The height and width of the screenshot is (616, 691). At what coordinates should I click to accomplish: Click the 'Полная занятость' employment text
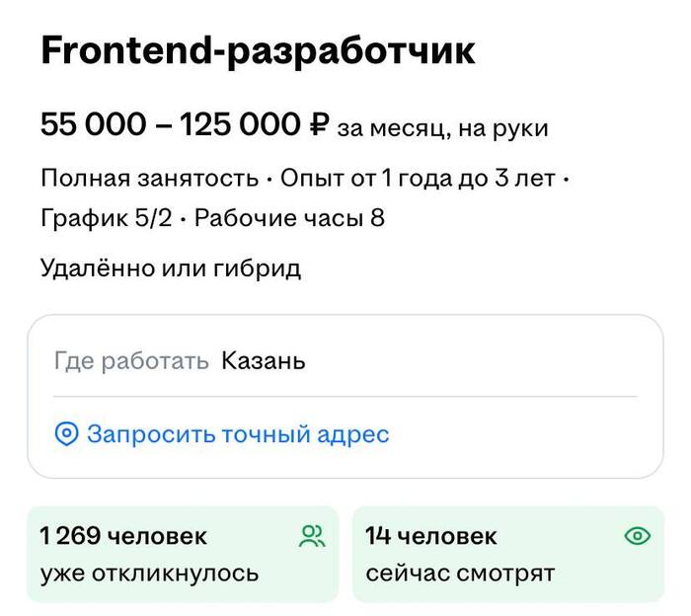pos(150,180)
